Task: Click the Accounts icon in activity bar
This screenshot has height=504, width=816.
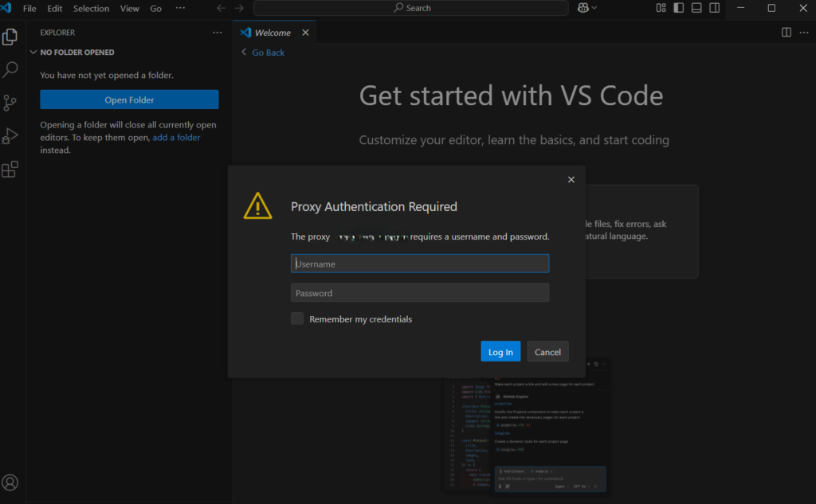Action: [x=10, y=483]
